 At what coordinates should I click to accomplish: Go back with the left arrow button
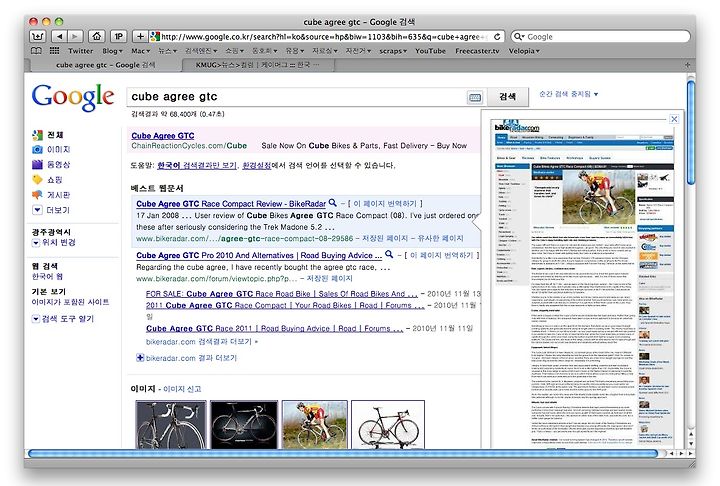(59, 36)
